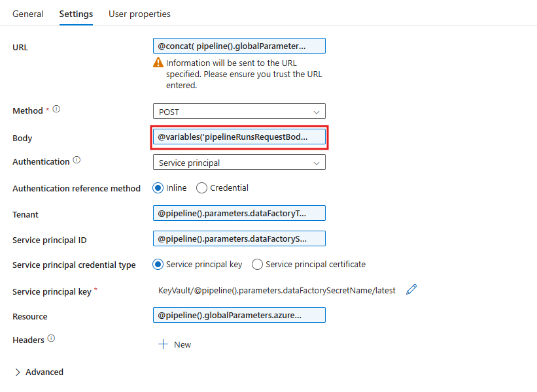Click the highlighted Body input field
This screenshot has width=537, height=392.
[239, 136]
